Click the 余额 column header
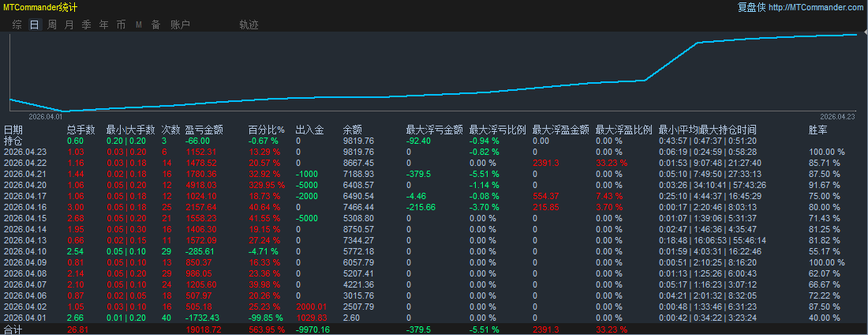Screen dimensions: 868x335 click(352, 130)
